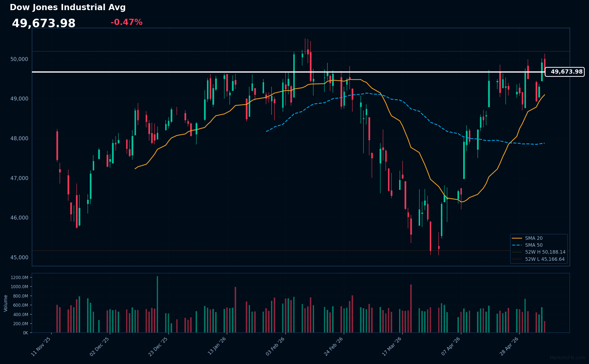Click the 24 Feb '26 date label
Screen dimensions: 589x364
(x=334, y=346)
